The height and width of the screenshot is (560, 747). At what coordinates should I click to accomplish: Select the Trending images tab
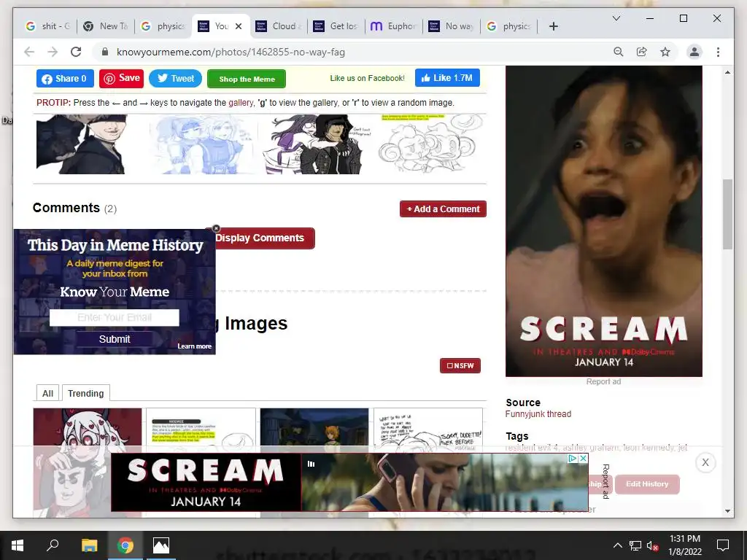pos(86,393)
